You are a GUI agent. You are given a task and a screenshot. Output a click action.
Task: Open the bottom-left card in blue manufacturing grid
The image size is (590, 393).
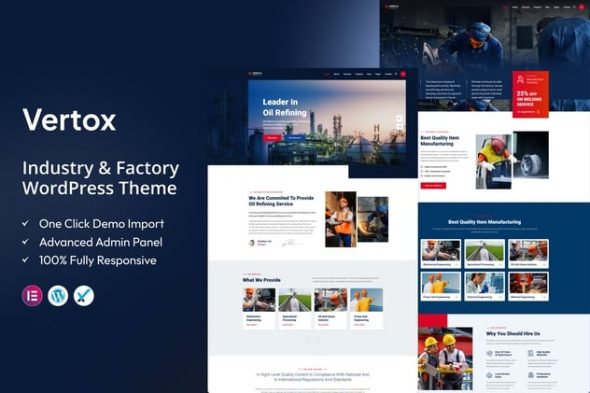[441, 286]
